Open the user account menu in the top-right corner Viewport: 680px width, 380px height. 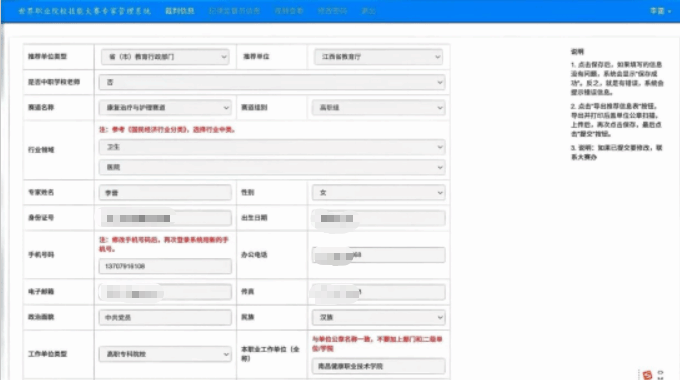pyautogui.click(x=660, y=11)
